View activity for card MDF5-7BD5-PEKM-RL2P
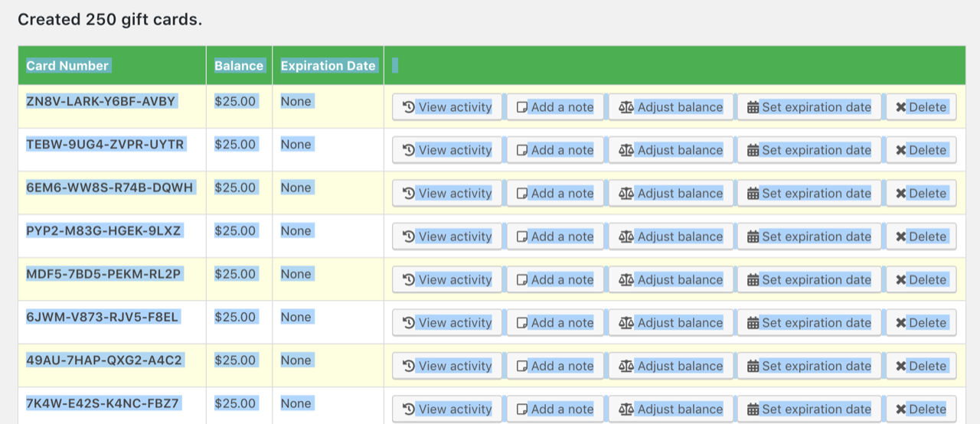The height and width of the screenshot is (424, 980). tap(447, 279)
